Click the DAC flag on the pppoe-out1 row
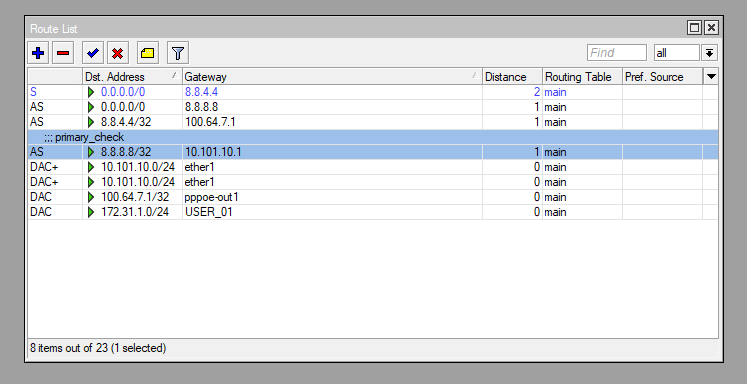Viewport: 747px width, 384px height. tap(41, 197)
